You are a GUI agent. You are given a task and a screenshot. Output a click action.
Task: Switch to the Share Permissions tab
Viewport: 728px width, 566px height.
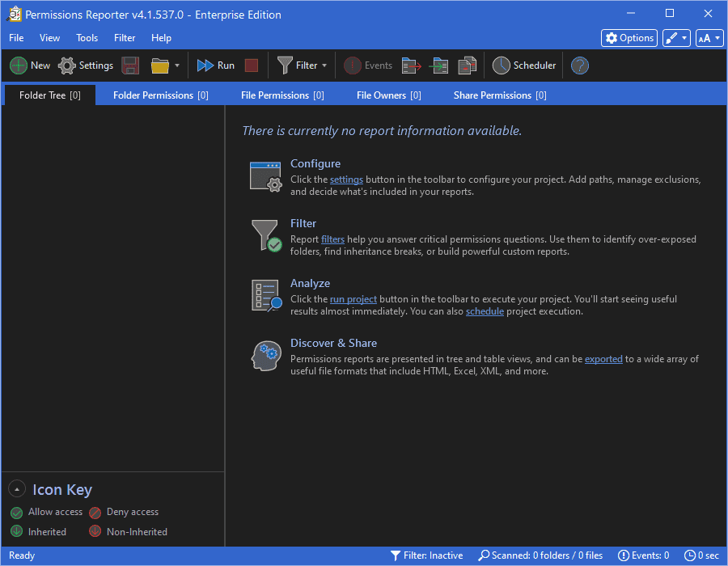pyautogui.click(x=500, y=95)
